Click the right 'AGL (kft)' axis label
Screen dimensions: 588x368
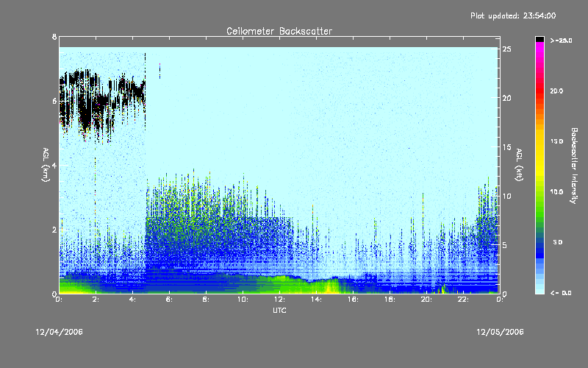(519, 165)
